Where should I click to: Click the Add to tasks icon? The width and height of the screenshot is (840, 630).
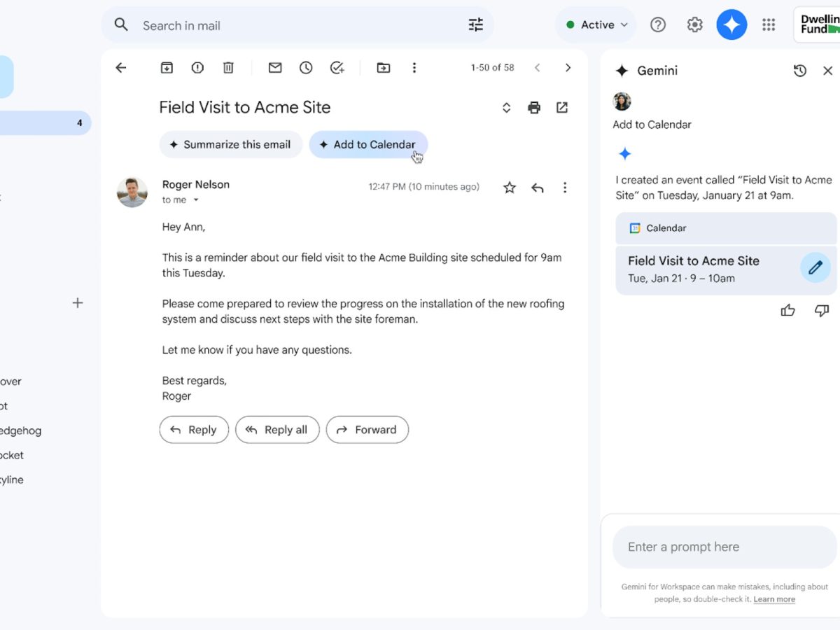(x=337, y=68)
